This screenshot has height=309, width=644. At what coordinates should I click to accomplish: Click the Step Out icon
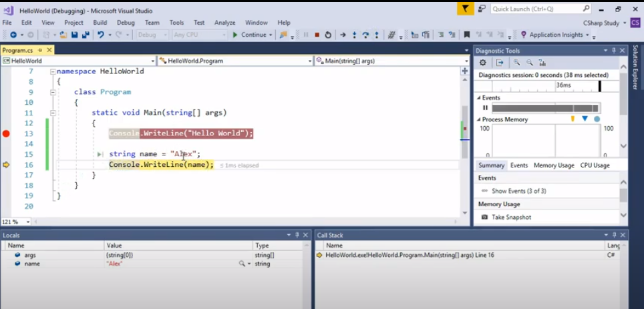point(377,35)
